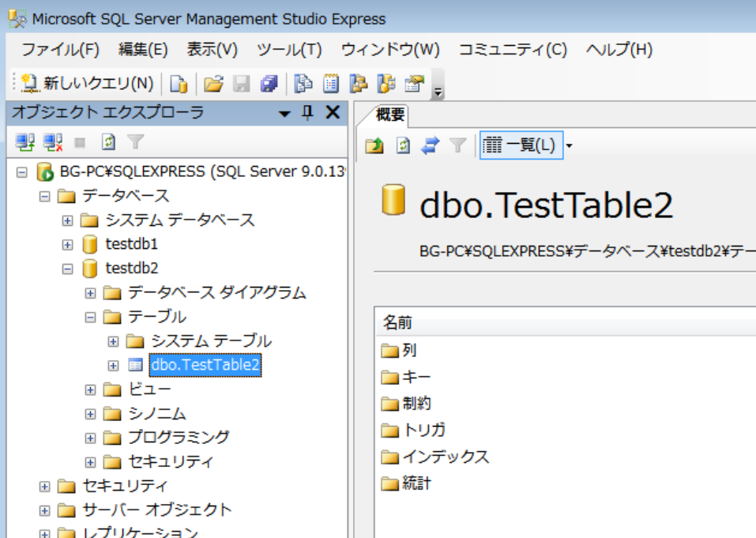Click the Refresh icon in summary toolbar
This screenshot has width=756, height=538.
coord(403,145)
